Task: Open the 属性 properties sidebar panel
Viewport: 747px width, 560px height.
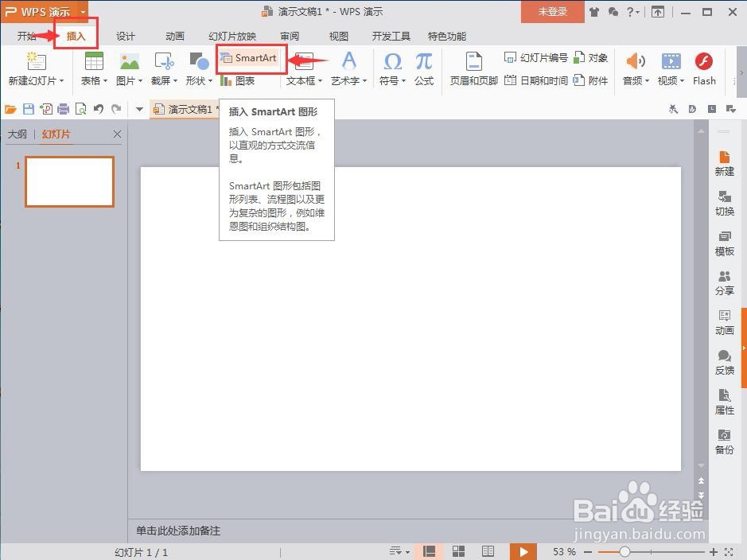Action: 724,402
